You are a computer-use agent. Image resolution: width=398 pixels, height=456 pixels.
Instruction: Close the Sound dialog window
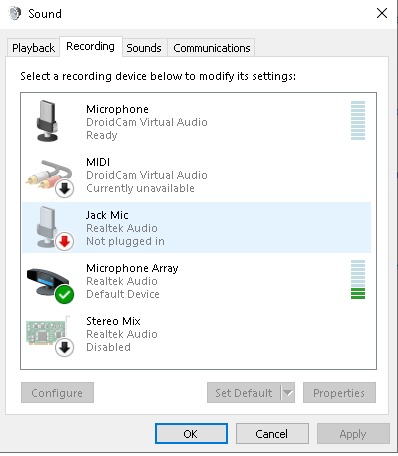pos(382,13)
